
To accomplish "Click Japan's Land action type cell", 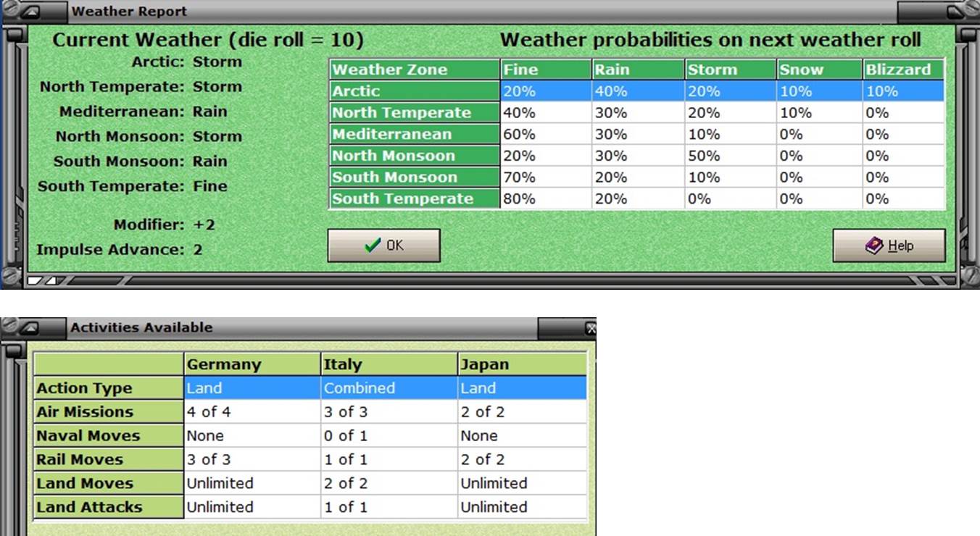I will pyautogui.click(x=522, y=388).
